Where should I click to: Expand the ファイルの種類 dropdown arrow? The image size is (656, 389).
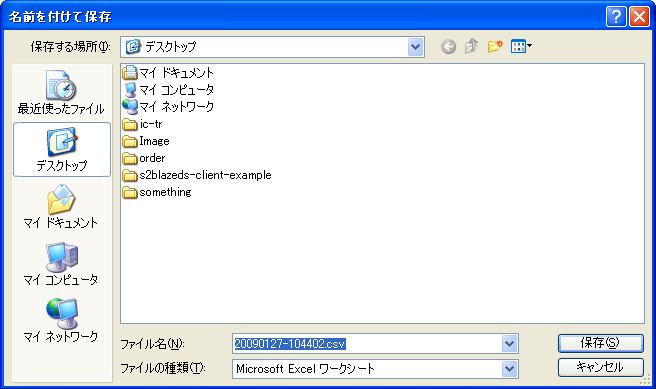pos(509,369)
